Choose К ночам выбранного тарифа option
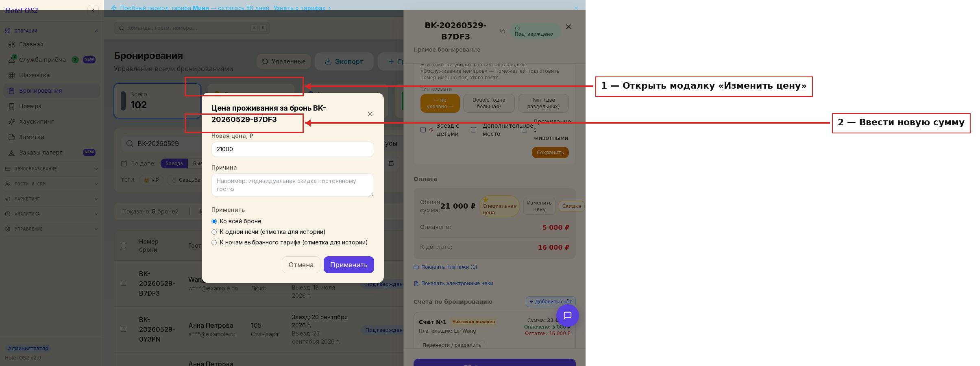This screenshot has width=980, height=366. (x=214, y=242)
